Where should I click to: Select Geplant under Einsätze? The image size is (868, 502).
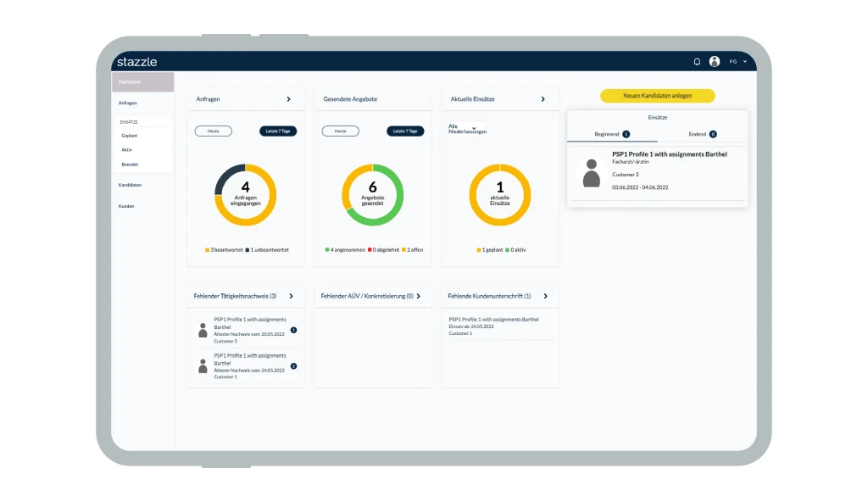130,136
